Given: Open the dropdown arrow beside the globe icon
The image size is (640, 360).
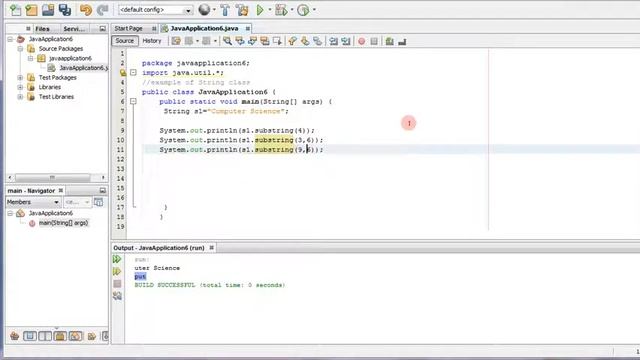Looking at the screenshot, I should (x=214, y=10).
